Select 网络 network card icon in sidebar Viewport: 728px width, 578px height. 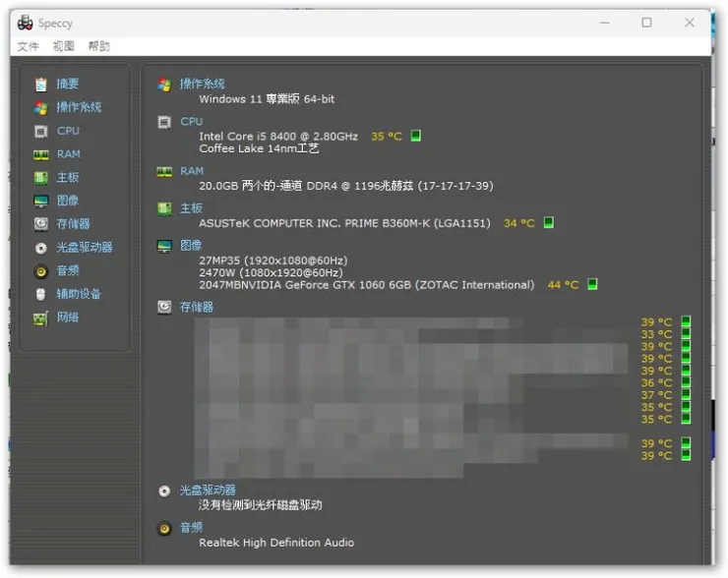click(41, 318)
